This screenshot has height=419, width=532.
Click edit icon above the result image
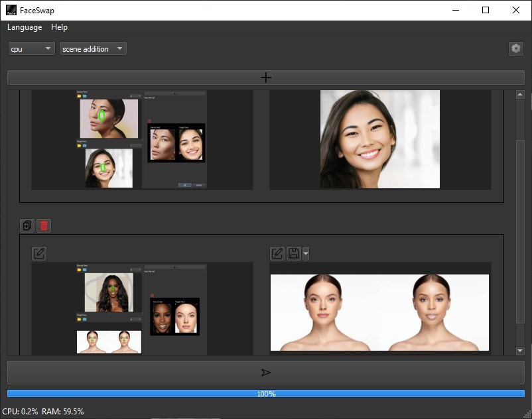(277, 253)
